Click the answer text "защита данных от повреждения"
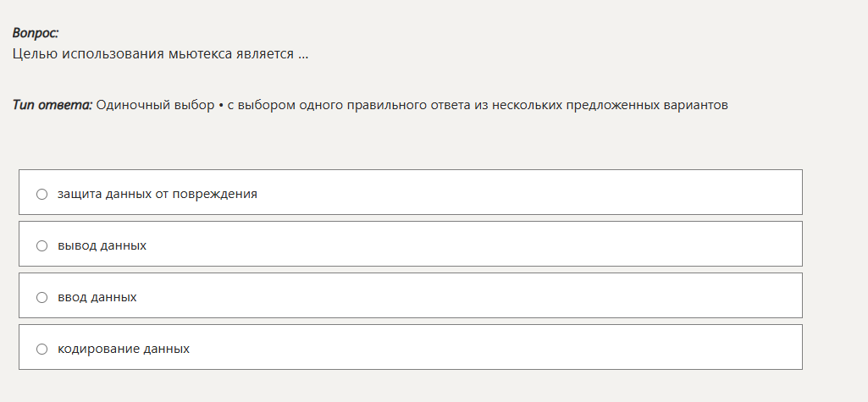Image resolution: width=868 pixels, height=402 pixels. pyautogui.click(x=157, y=194)
